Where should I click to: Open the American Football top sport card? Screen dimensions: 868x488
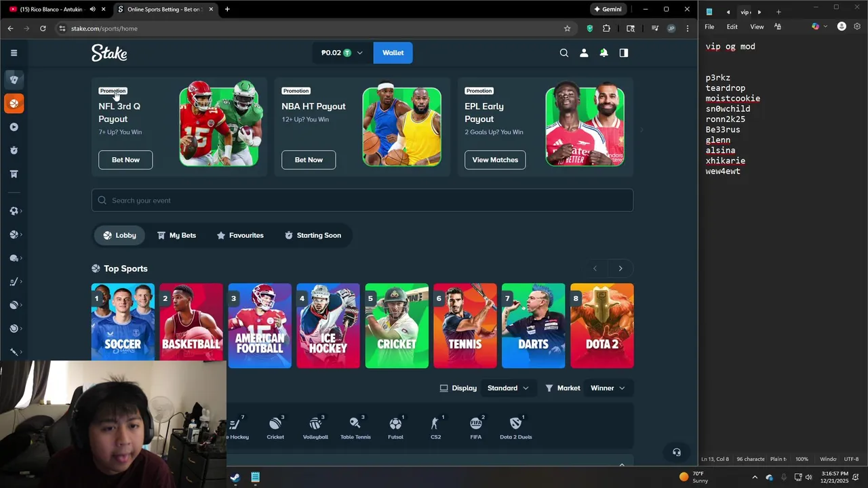click(x=260, y=326)
